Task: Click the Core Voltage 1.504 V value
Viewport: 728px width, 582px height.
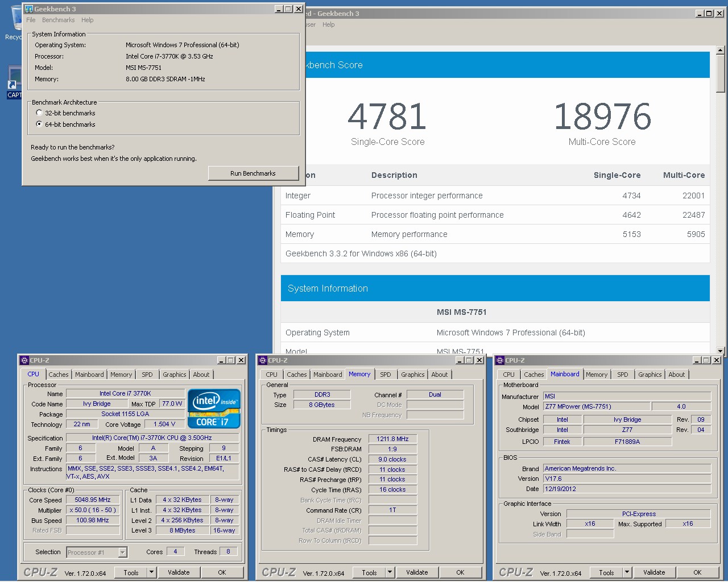Action: (x=165, y=424)
